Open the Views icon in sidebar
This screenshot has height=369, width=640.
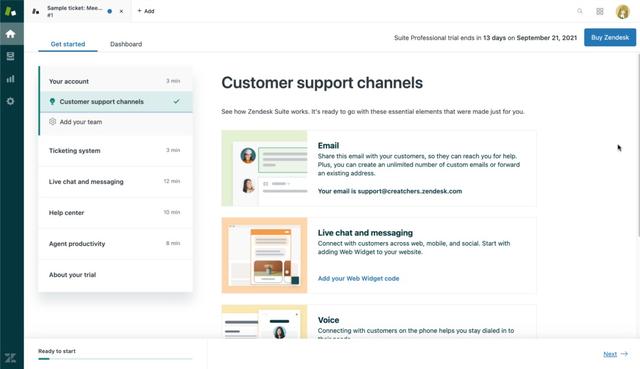[x=11, y=56]
